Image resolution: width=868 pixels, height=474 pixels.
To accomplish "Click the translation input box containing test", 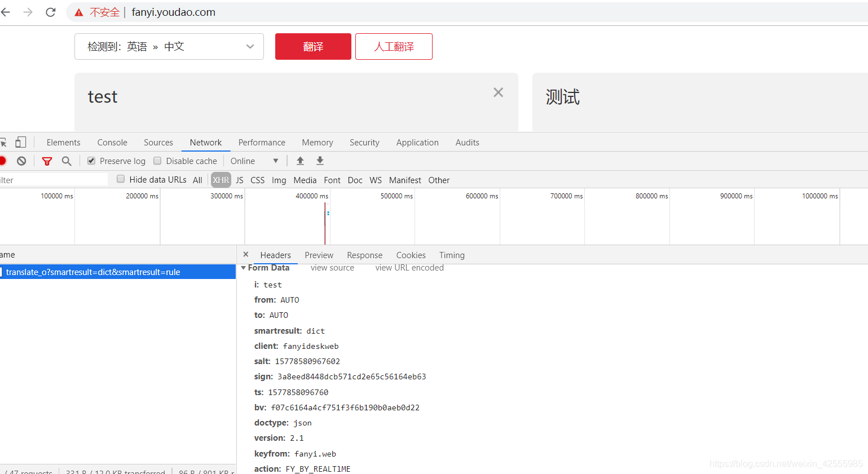I will (296, 102).
